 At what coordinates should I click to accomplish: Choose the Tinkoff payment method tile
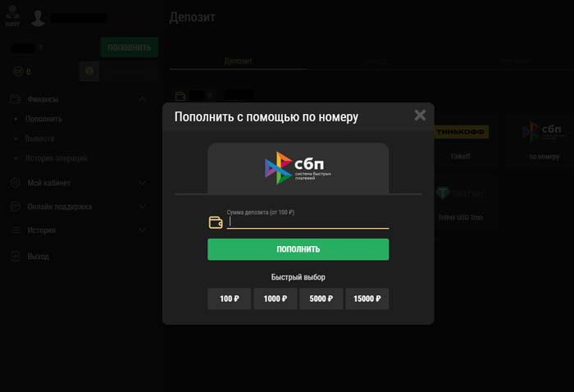(x=461, y=141)
